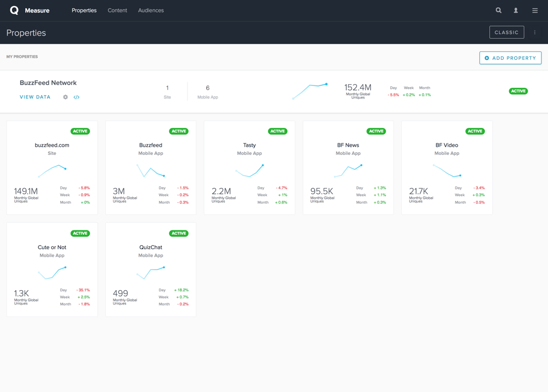Open the Cute or Not card title
This screenshot has height=392, width=548.
tap(52, 247)
